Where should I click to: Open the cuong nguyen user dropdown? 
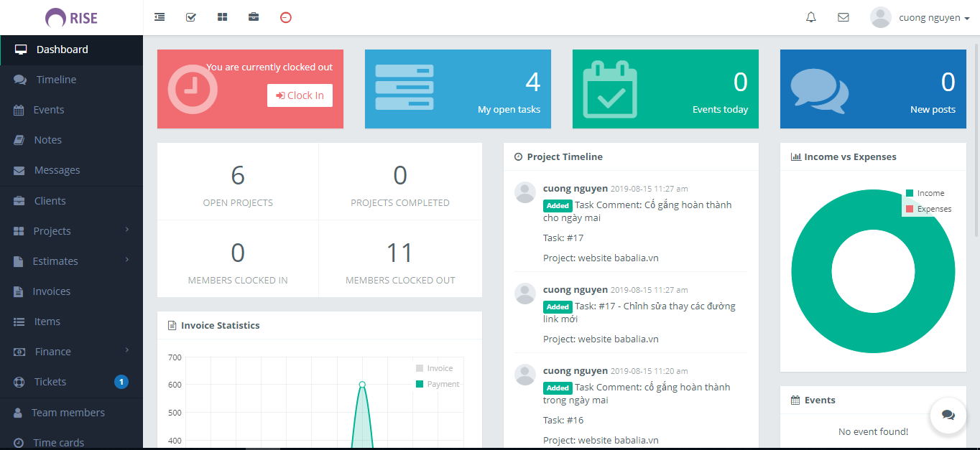pos(920,17)
